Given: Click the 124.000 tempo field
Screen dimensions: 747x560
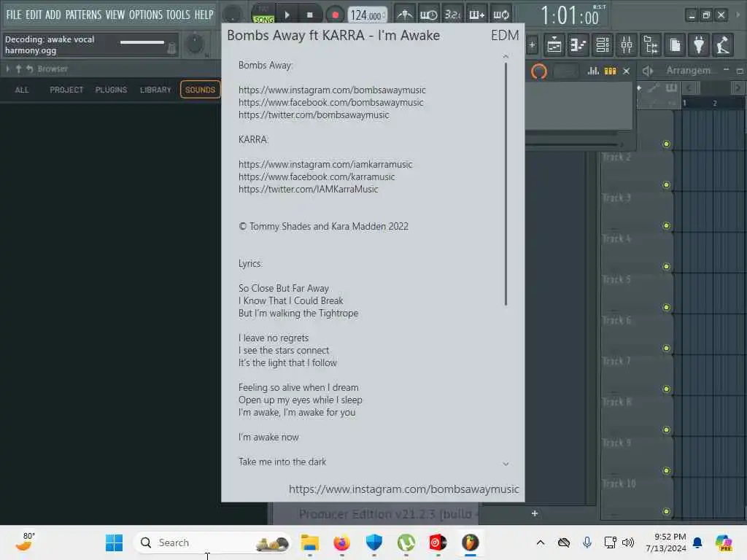Looking at the screenshot, I should point(366,16).
